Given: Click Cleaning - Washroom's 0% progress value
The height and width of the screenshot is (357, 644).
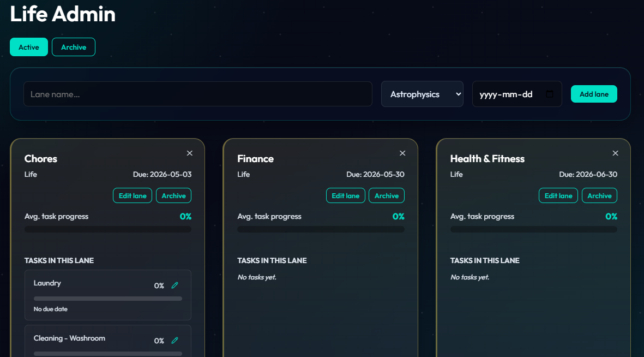Looking at the screenshot, I should pyautogui.click(x=159, y=341).
